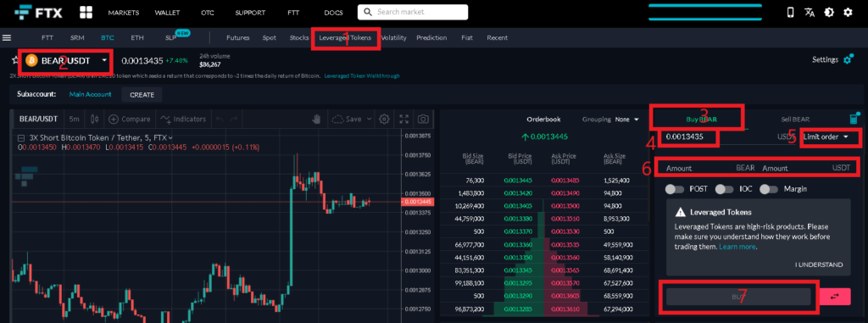Click the mobile phone icon in header
The height and width of the screenshot is (323, 868).
pos(790,12)
